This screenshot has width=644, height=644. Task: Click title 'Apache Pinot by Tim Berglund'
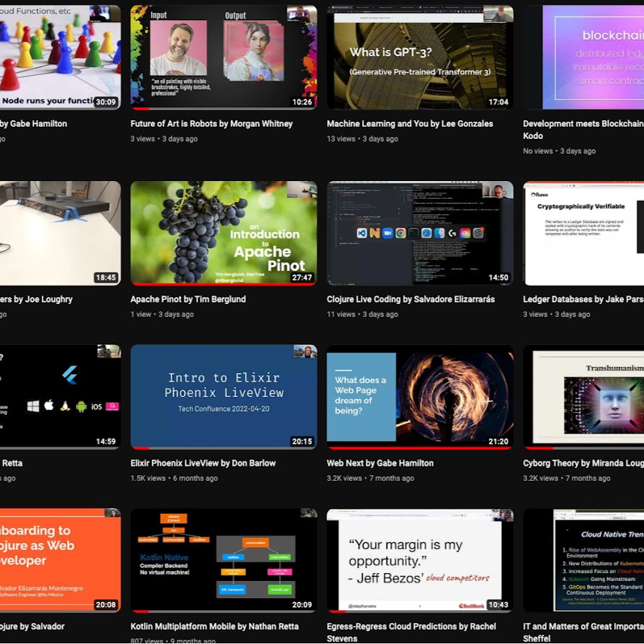coord(188,299)
